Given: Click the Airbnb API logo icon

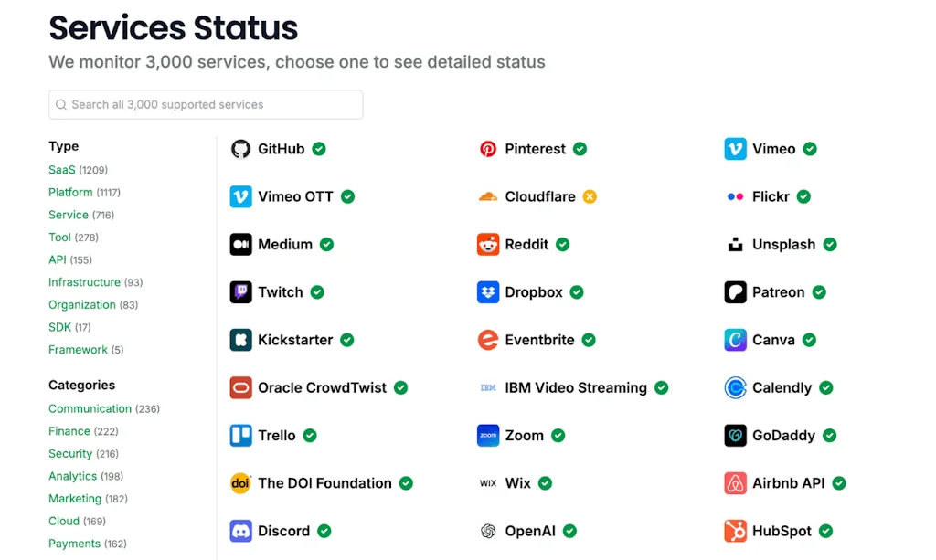Looking at the screenshot, I should [736, 483].
